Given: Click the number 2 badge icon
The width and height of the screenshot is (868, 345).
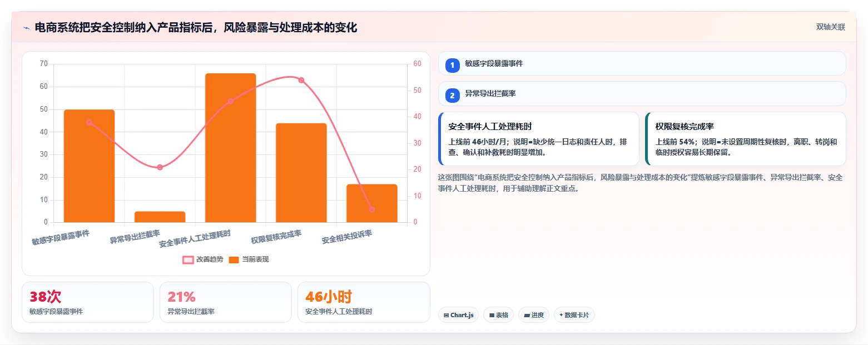Looking at the screenshot, I should (x=452, y=95).
